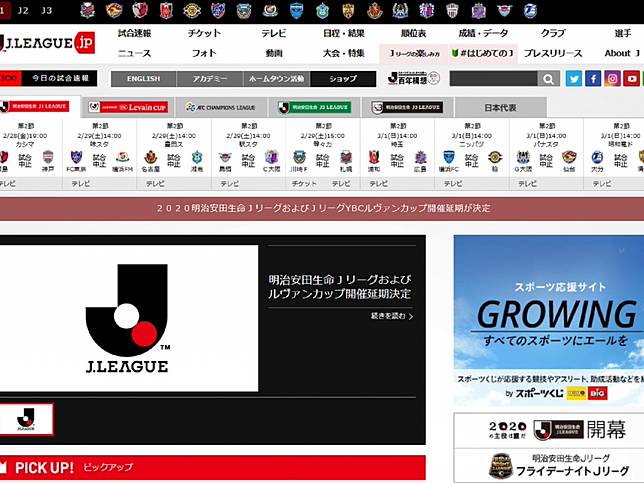Focus the site search input field
Image resolution: width=644 pixels, height=483 pixels.
[493, 78]
